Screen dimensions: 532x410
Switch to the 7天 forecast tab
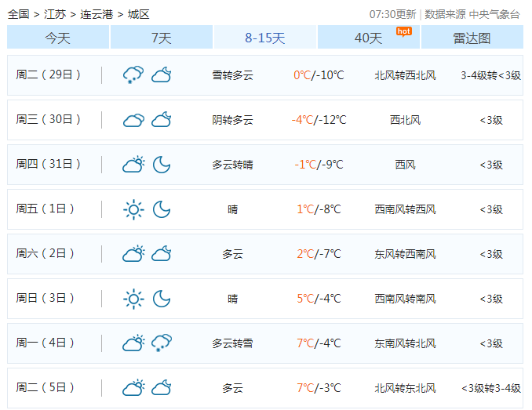162,38
